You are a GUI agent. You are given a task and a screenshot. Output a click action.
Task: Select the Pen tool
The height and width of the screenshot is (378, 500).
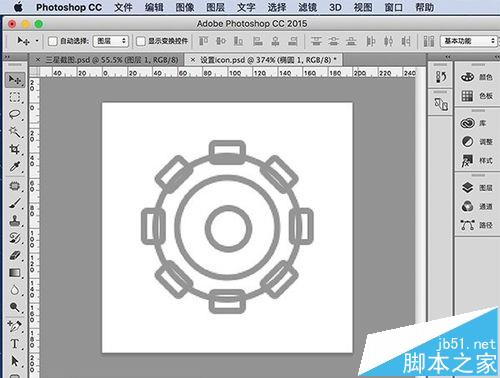(x=15, y=326)
